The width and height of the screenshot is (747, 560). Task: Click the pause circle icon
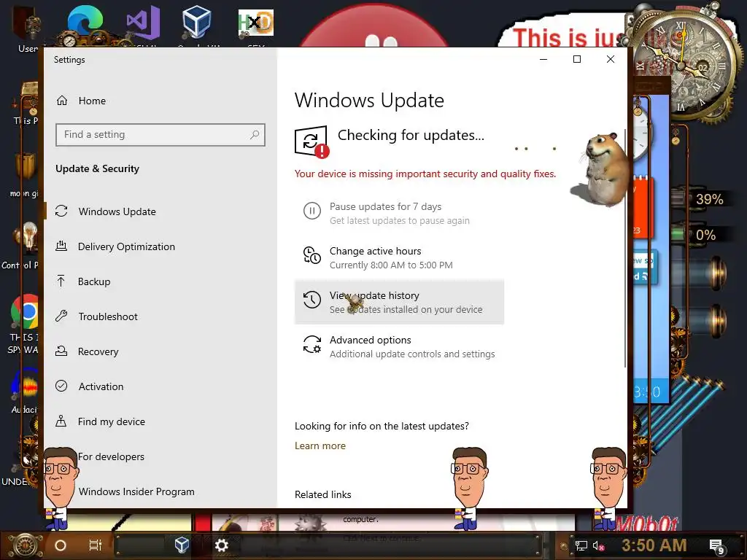click(x=312, y=211)
